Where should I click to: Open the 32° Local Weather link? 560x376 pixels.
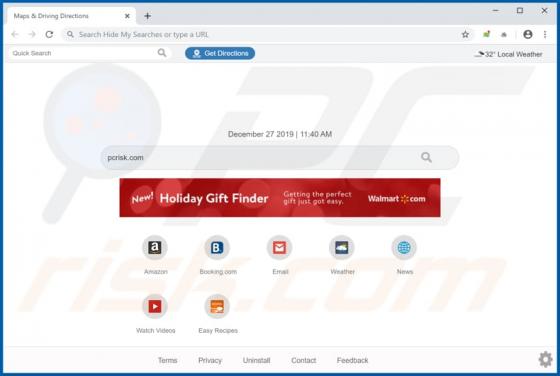[509, 54]
